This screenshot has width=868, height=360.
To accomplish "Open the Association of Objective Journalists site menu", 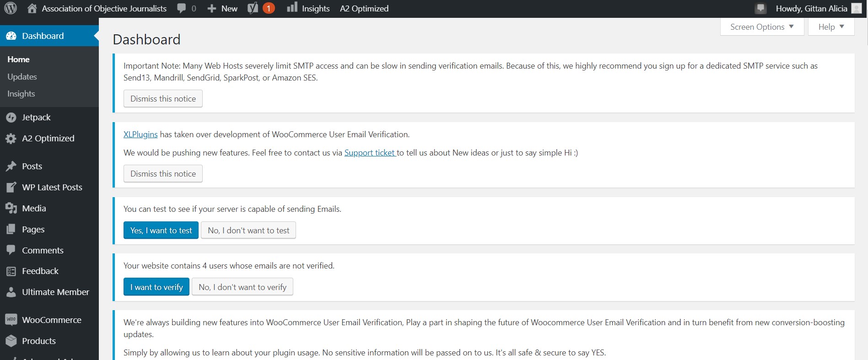I will (x=104, y=8).
